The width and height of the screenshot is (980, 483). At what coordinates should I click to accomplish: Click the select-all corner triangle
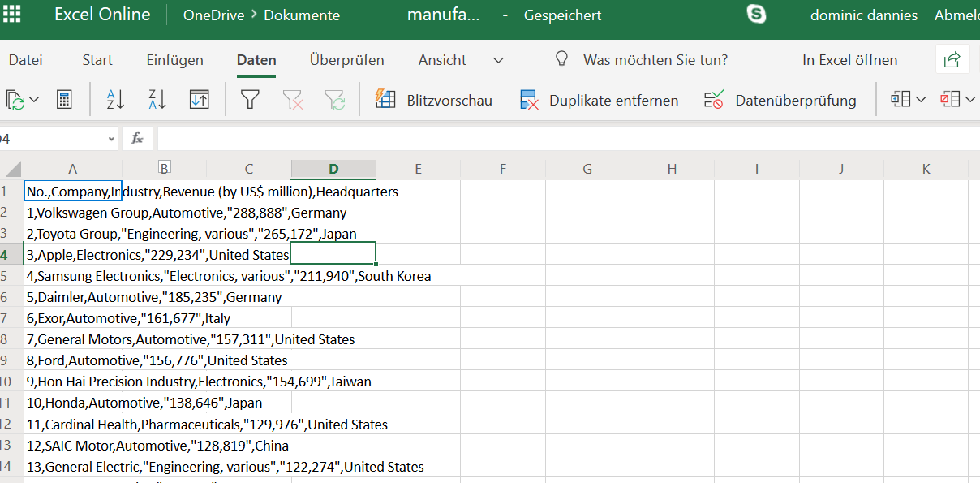[13, 169]
